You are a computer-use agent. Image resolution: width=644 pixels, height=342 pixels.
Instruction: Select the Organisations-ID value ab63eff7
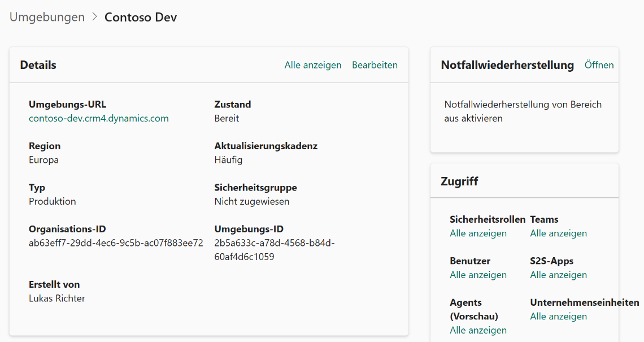pos(116,243)
